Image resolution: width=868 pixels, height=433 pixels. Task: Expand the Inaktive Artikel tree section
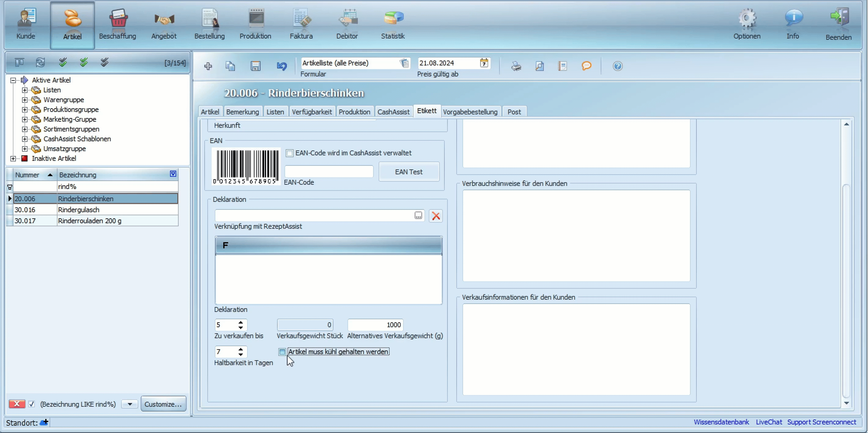(x=12, y=158)
